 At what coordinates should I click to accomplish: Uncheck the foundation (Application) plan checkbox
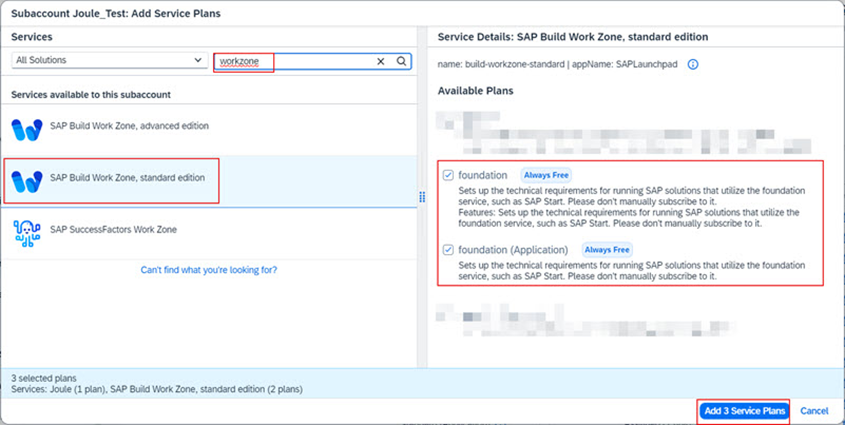click(x=448, y=249)
